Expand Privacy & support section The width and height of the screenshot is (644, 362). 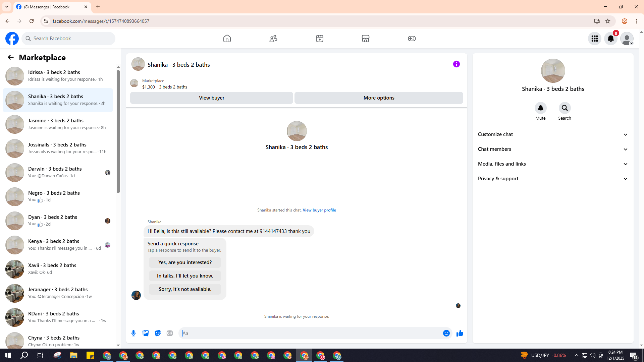553,179
